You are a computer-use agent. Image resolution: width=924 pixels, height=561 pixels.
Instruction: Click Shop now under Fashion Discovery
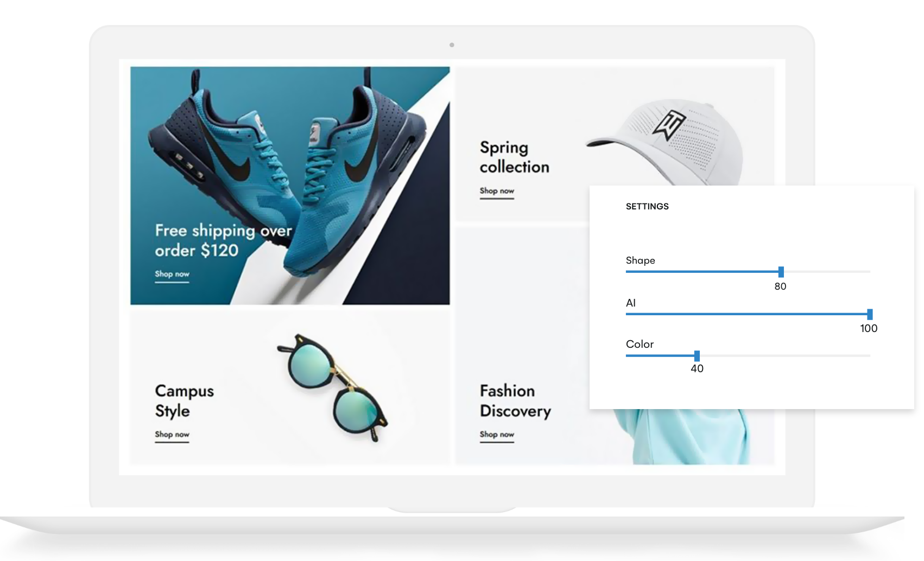(x=497, y=435)
